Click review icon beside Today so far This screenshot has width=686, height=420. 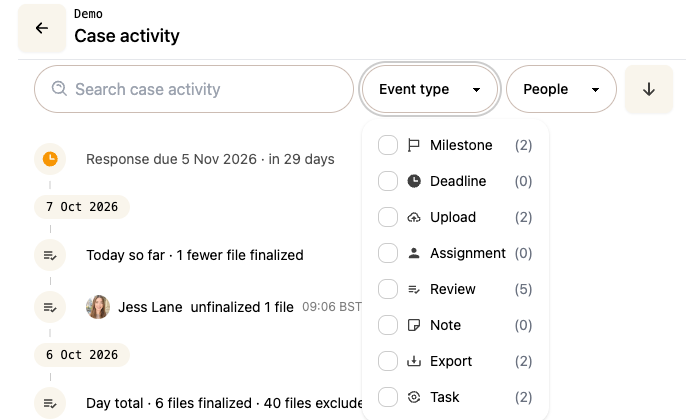50,255
